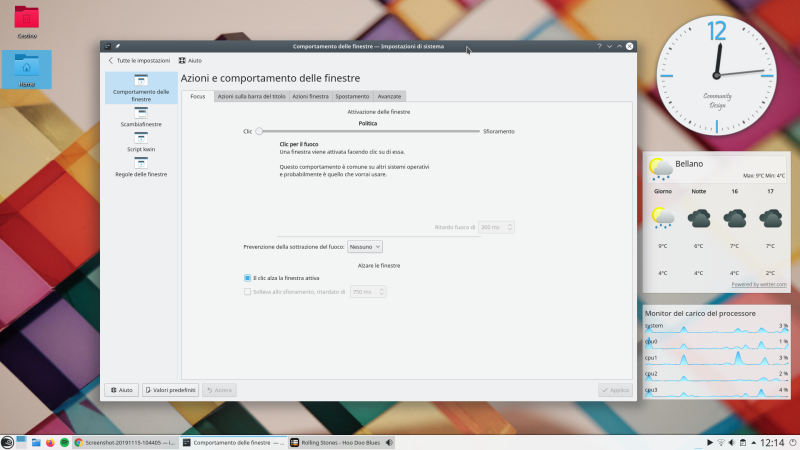Open the virtual desktop pager in taskbar
800x450 pixels.
(x=21, y=442)
